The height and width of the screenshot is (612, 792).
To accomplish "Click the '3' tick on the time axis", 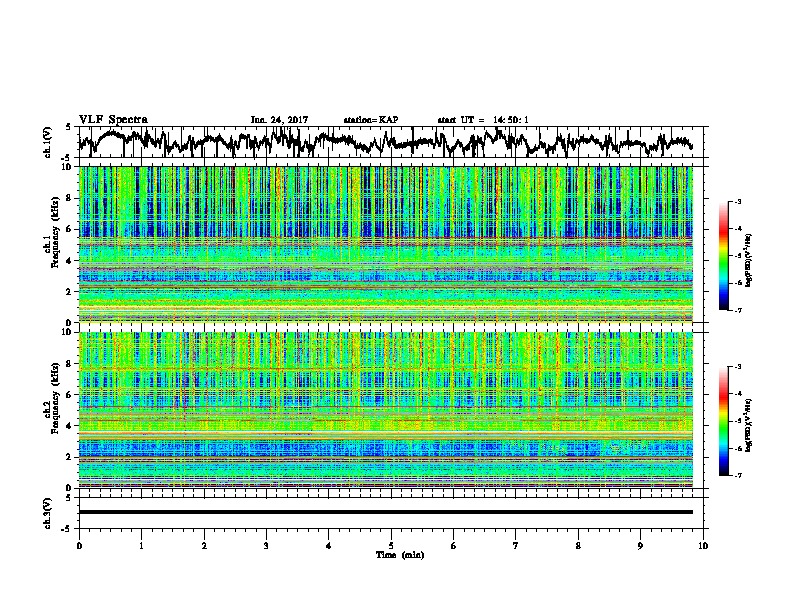I will tap(266, 546).
